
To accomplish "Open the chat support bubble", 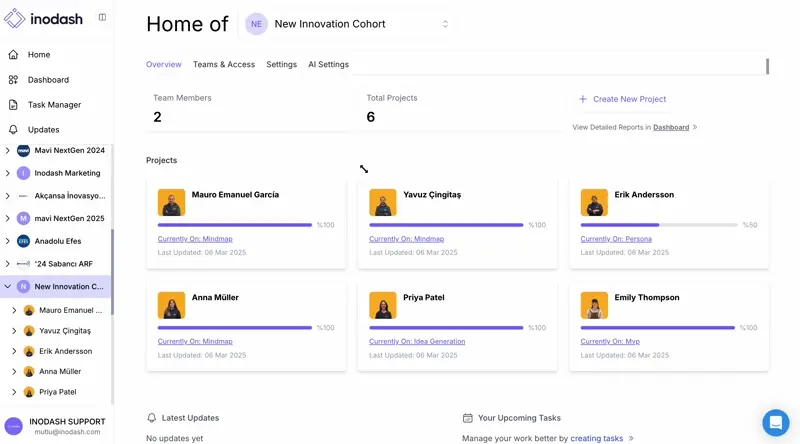I will coord(775,422).
